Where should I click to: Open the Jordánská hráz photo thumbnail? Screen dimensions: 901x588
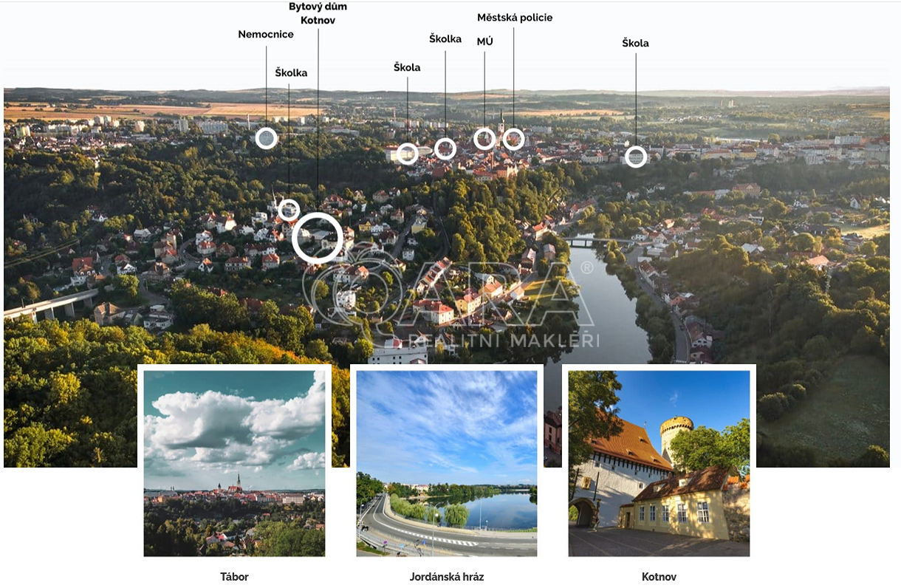(447, 463)
